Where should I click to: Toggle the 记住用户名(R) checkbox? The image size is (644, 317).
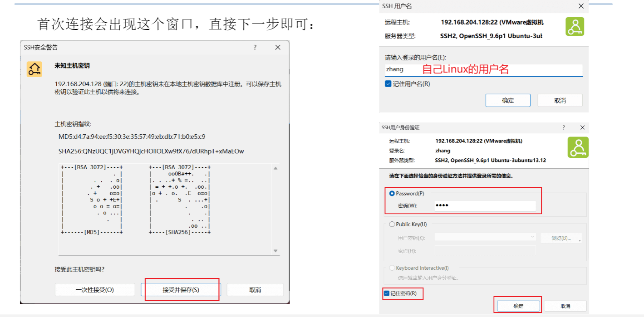388,83
